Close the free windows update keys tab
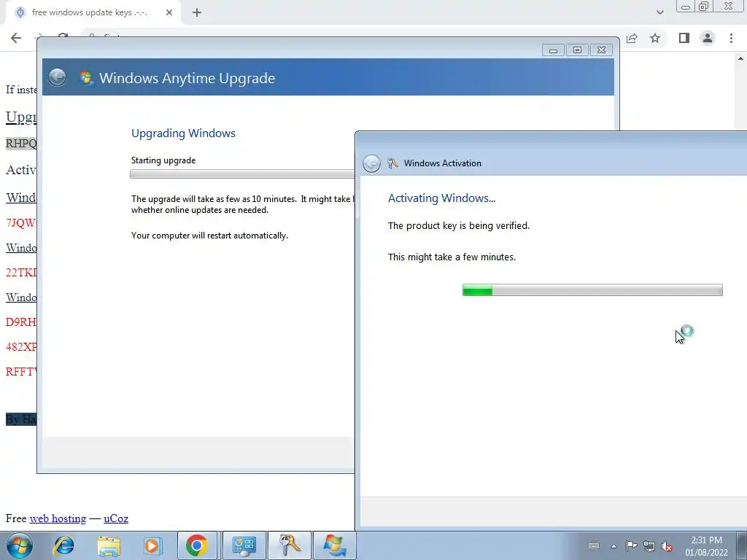This screenshot has height=560, width=747. (x=169, y=13)
